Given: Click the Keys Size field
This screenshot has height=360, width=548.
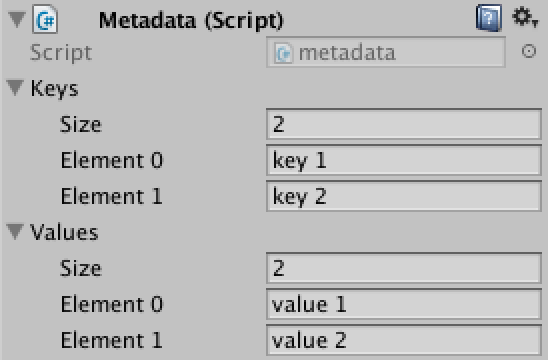Looking at the screenshot, I should click(404, 124).
